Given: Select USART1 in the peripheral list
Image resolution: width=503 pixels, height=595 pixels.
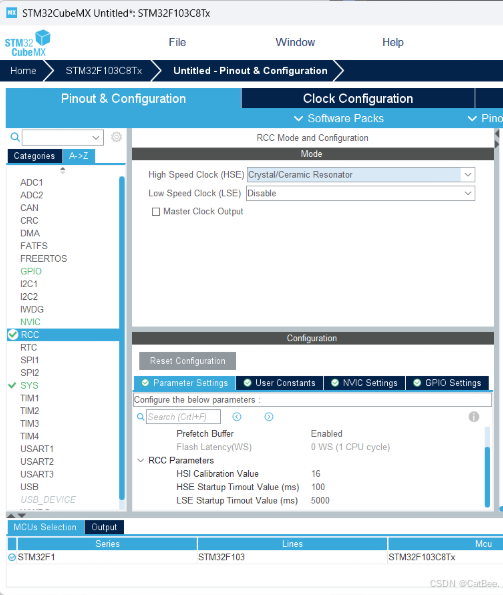Looking at the screenshot, I should 37,449.
